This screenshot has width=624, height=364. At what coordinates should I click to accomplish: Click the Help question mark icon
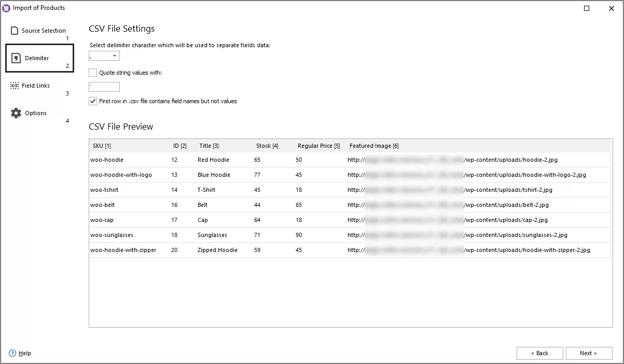pos(12,353)
